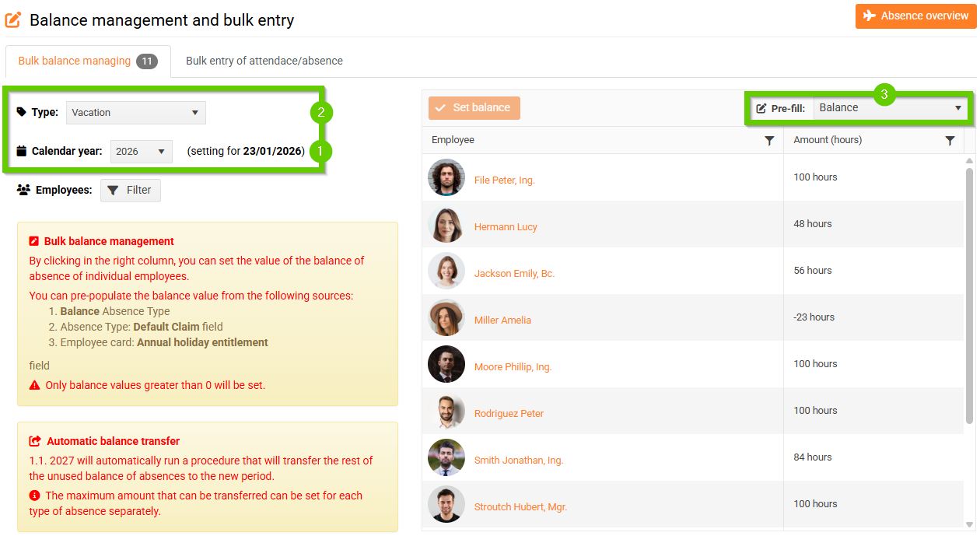Click the employee table vertical scrollbar
This screenshot has height=543, width=980.
969,296
